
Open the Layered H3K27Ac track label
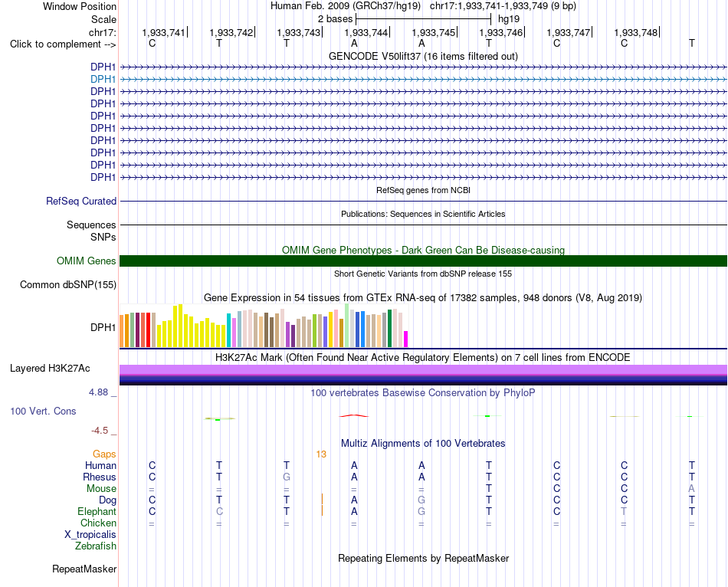tap(50, 369)
